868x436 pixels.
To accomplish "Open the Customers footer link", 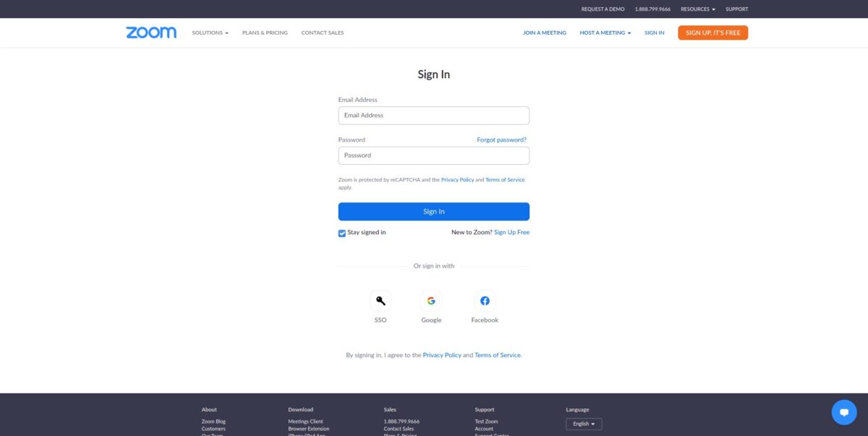I will [213, 429].
